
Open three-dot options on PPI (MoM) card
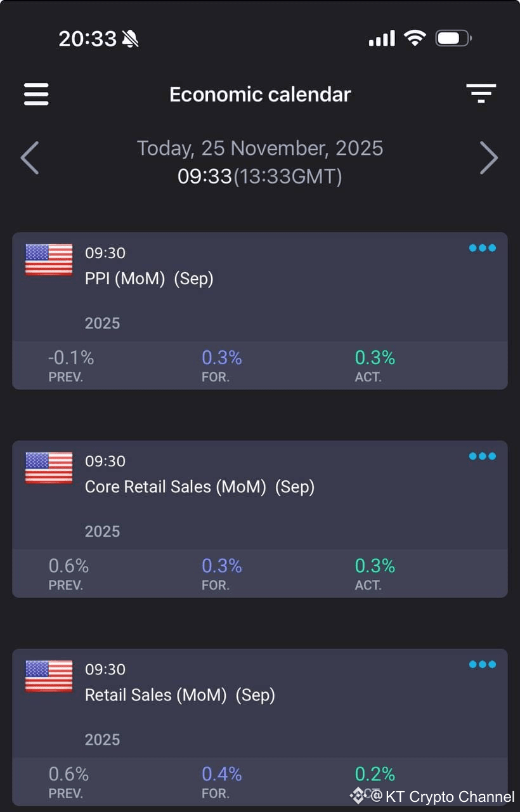482,248
